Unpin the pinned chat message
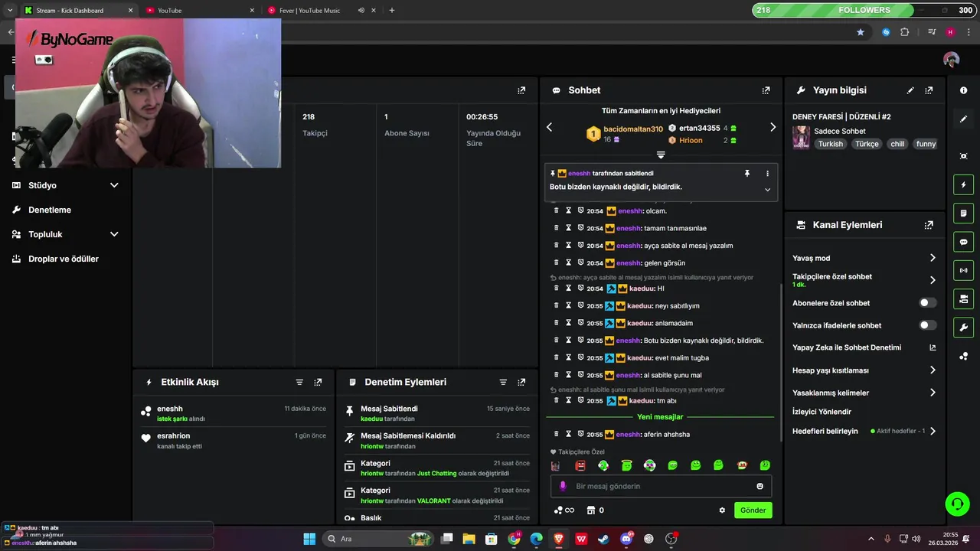This screenshot has width=980, height=551. (747, 174)
